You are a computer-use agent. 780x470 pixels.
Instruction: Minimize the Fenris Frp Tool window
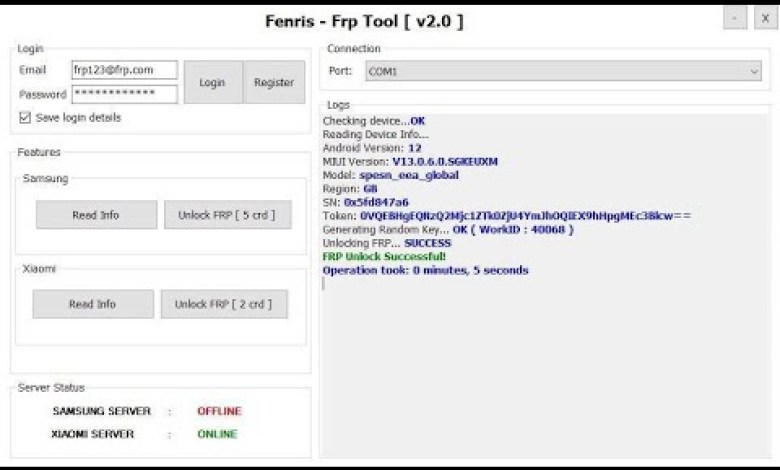(736, 19)
